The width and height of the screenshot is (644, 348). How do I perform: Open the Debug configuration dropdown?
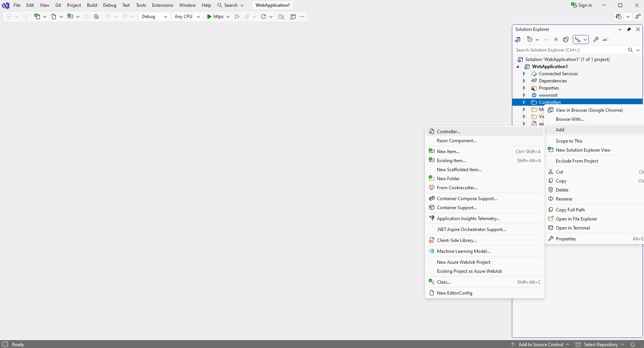[x=154, y=17]
